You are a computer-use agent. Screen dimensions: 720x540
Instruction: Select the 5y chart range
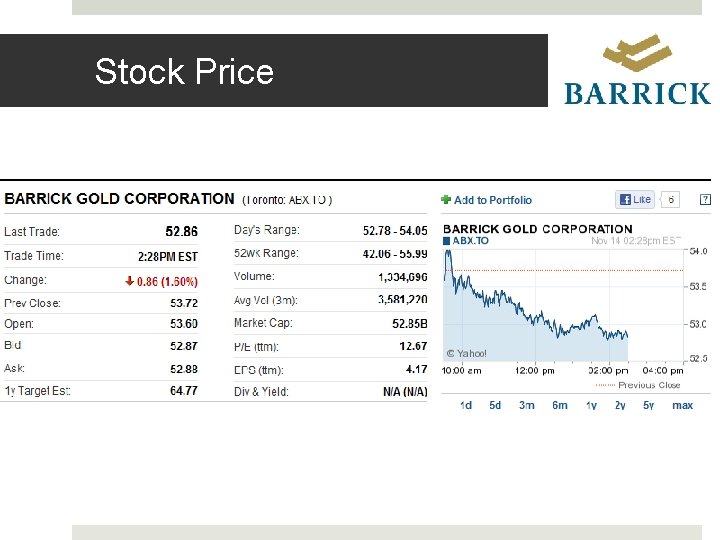click(649, 405)
